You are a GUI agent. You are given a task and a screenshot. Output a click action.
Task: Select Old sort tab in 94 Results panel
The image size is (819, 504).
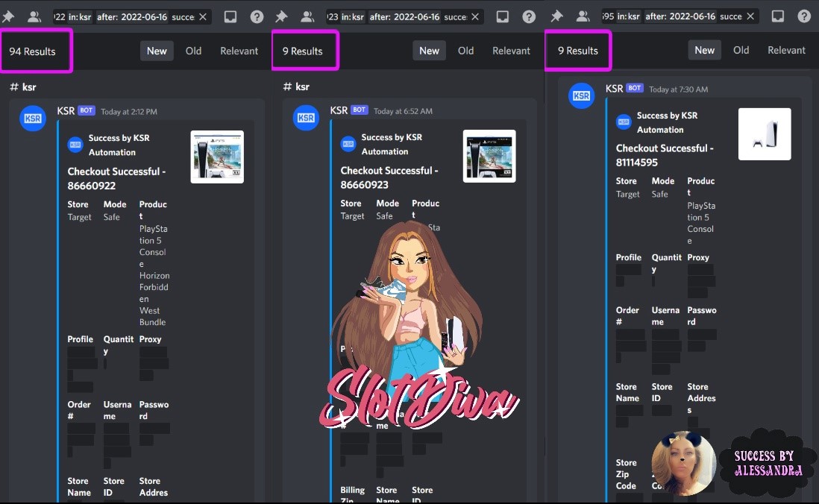[x=193, y=51]
